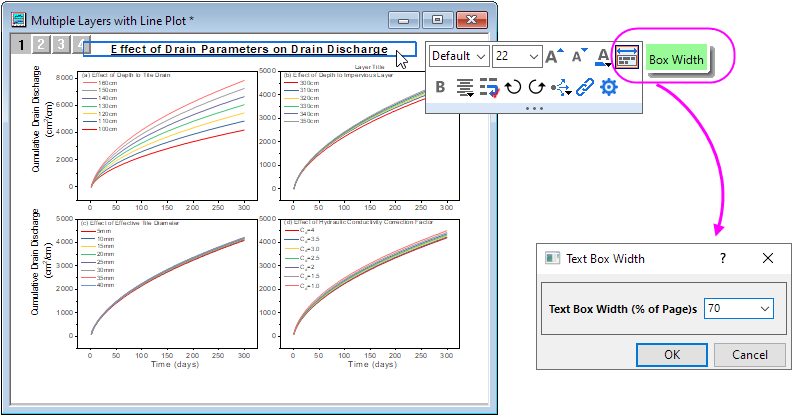Rotate text clockwise
This screenshot has height=416, width=802.
tap(535, 88)
